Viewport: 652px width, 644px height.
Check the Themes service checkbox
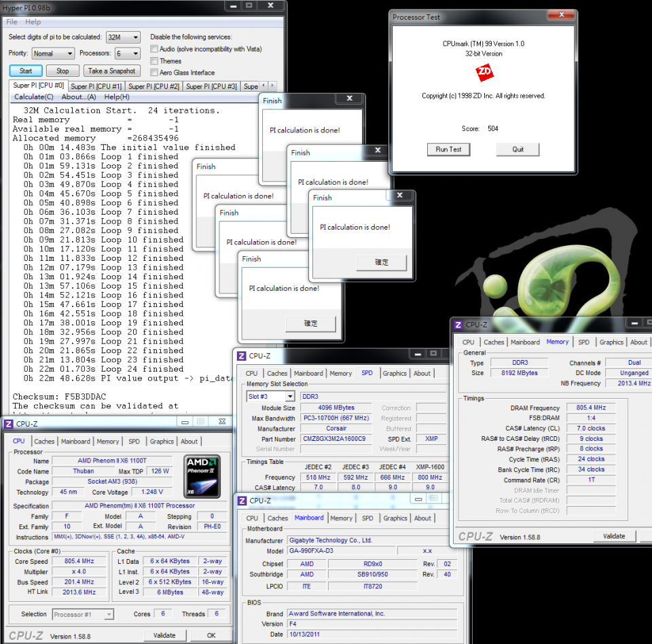click(153, 60)
